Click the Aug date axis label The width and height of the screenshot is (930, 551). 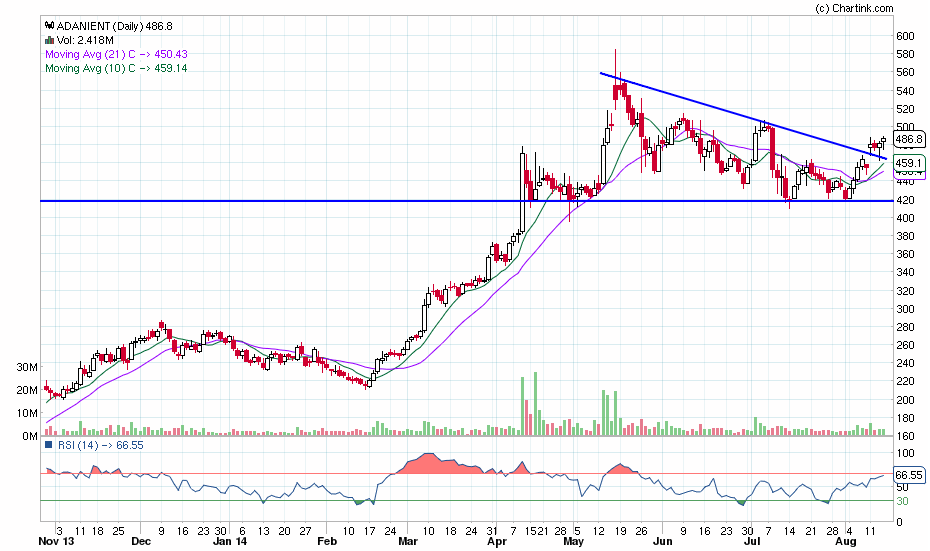pyautogui.click(x=846, y=541)
